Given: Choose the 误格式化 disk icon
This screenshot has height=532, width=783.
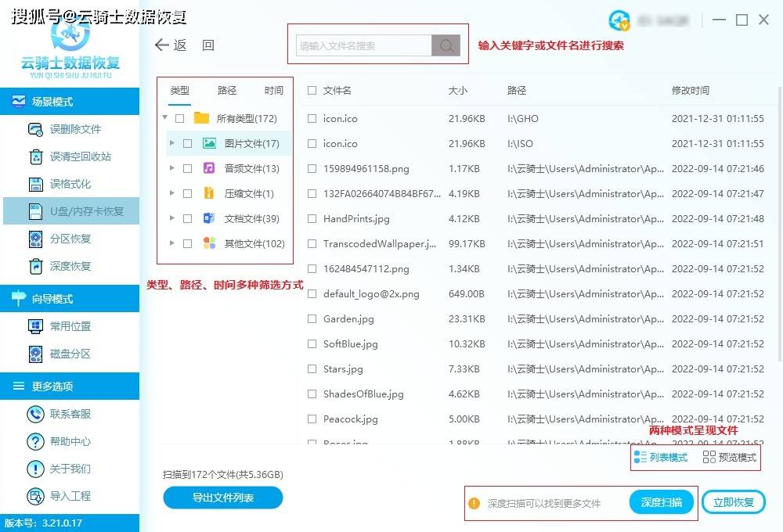Looking at the screenshot, I should pyautogui.click(x=35, y=184).
